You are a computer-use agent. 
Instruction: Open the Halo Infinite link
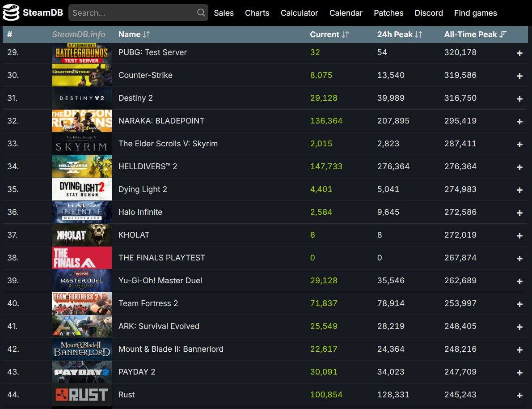(x=140, y=212)
